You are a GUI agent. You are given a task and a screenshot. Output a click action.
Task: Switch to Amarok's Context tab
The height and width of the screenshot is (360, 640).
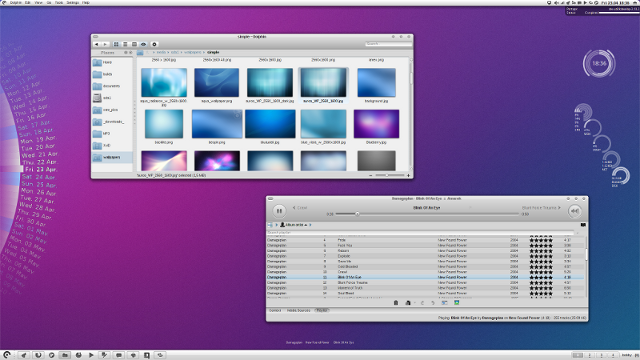[275, 311]
